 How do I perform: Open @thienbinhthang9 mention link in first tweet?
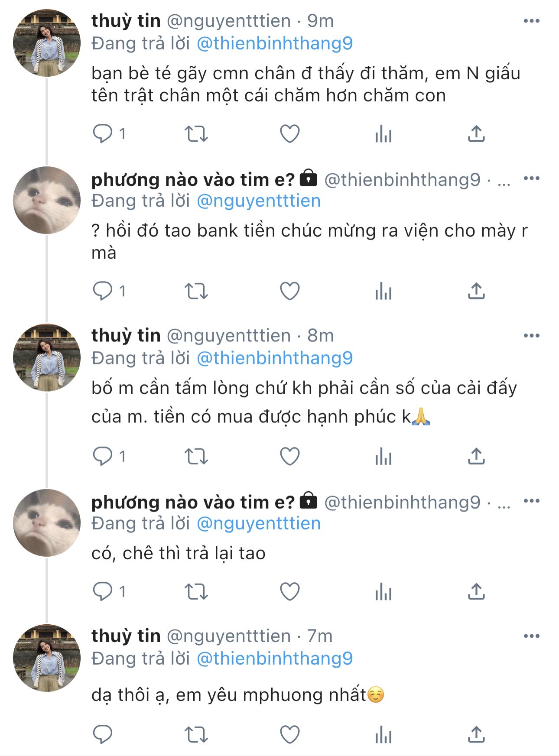[275, 43]
